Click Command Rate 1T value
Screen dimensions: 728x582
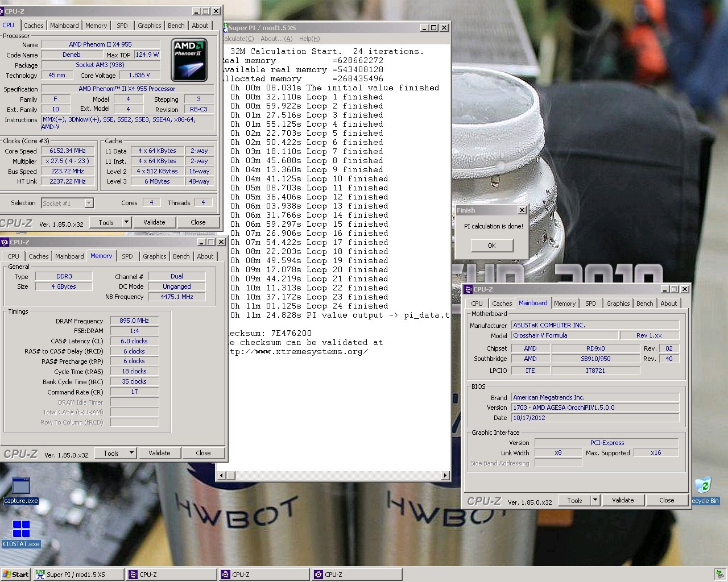coord(134,392)
